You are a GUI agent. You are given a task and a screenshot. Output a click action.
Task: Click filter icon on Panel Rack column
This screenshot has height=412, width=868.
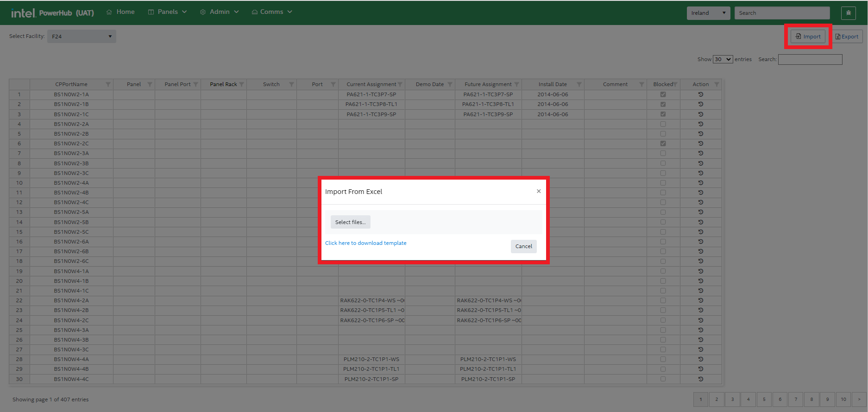tap(241, 84)
